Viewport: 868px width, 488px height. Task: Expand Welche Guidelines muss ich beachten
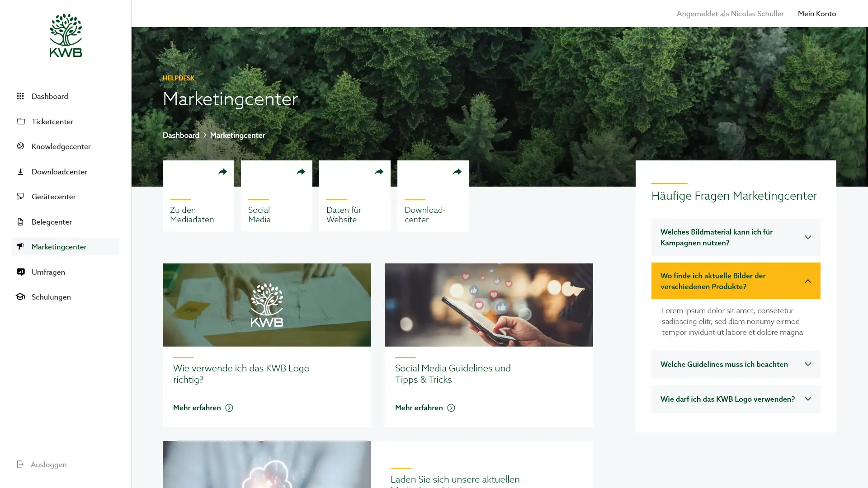tap(736, 364)
